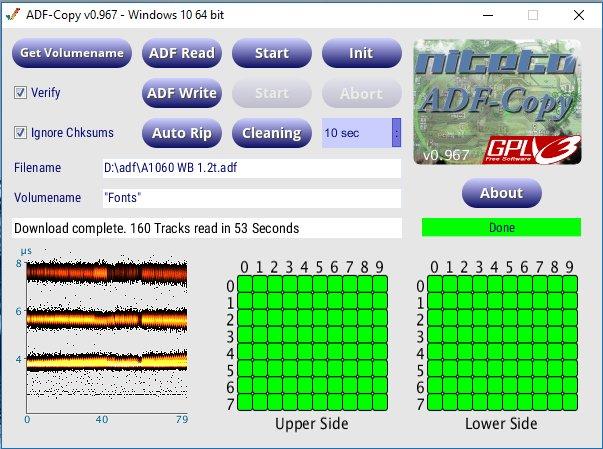The image size is (603, 449).
Task: Click the app icon in title bar
Action: click(x=12, y=15)
